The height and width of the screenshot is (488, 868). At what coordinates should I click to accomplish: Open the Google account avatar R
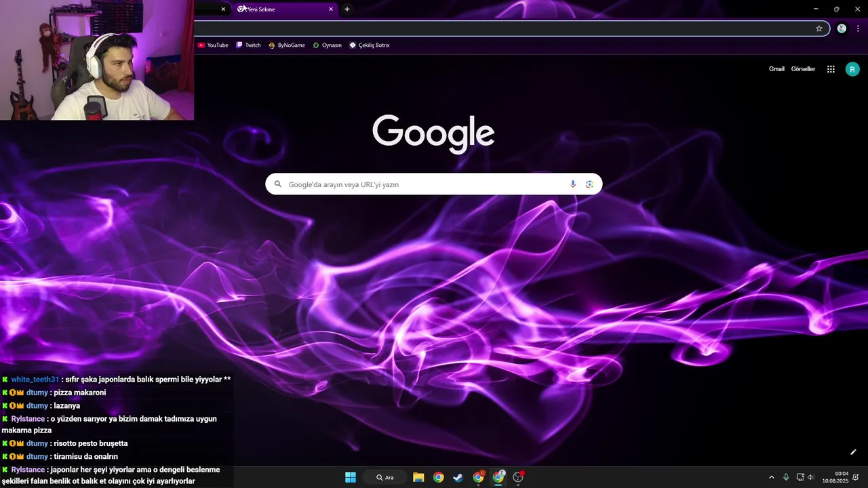[x=852, y=69]
